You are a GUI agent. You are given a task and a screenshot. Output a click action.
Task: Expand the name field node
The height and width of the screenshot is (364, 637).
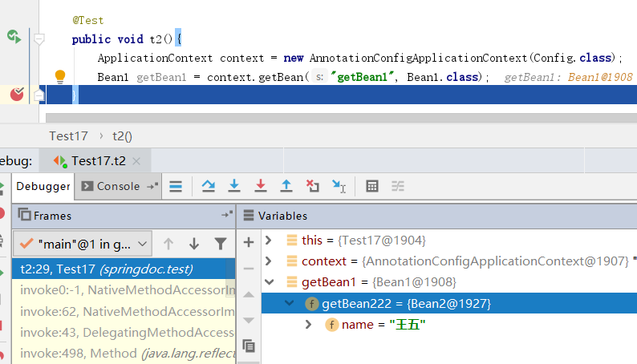[308, 324]
